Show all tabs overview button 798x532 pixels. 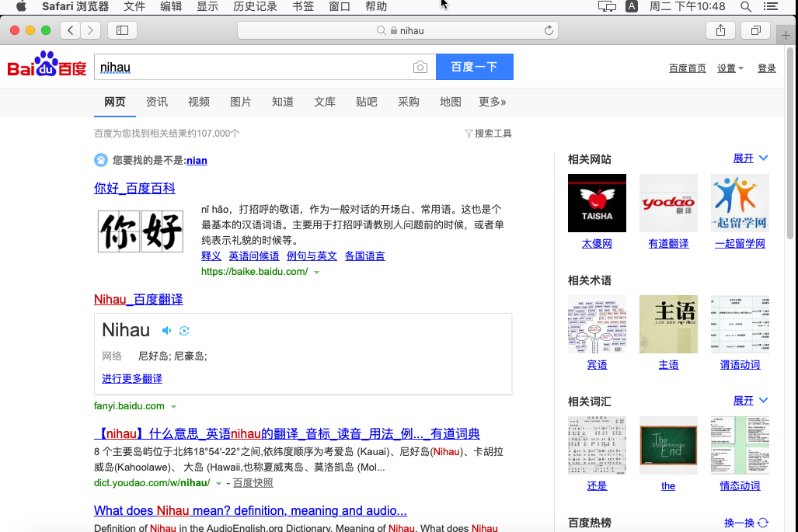pos(756,30)
